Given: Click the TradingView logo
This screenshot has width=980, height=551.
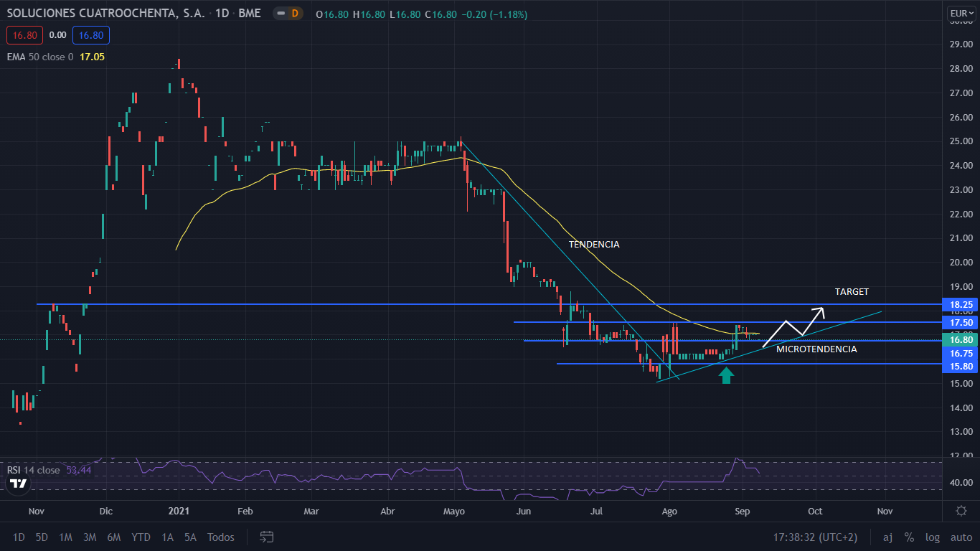Looking at the screenshot, I should tap(19, 484).
